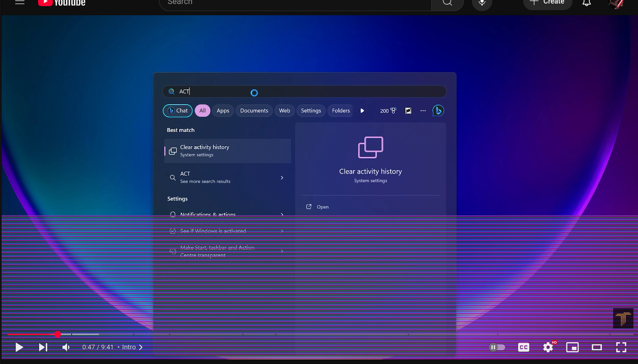Enter full screen mode
638x364 pixels.
pyautogui.click(x=621, y=347)
